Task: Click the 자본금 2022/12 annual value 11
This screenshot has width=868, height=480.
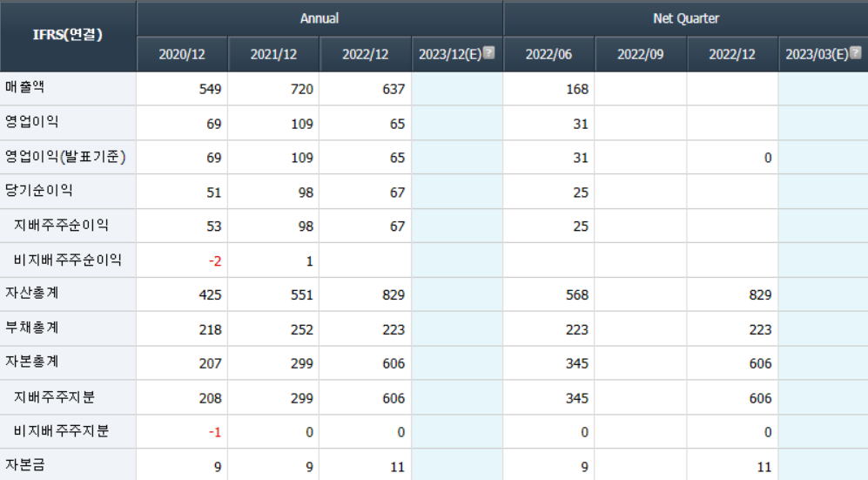Action: [398, 467]
